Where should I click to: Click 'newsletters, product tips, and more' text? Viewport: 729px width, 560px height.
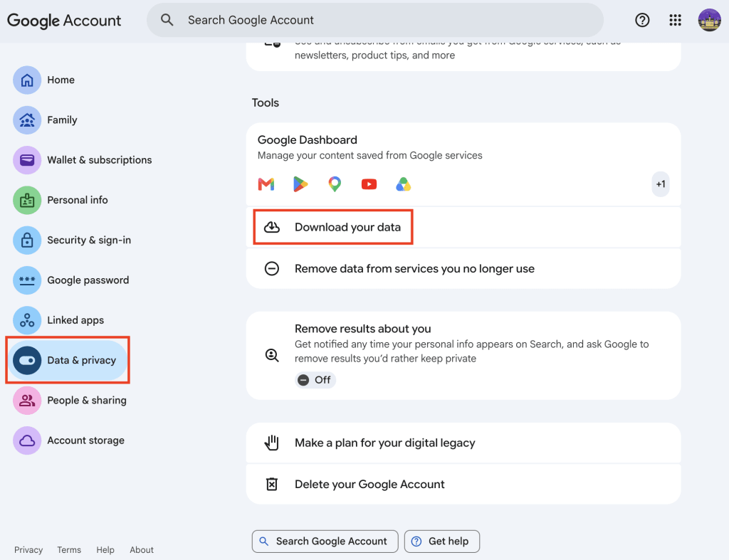[x=374, y=56]
